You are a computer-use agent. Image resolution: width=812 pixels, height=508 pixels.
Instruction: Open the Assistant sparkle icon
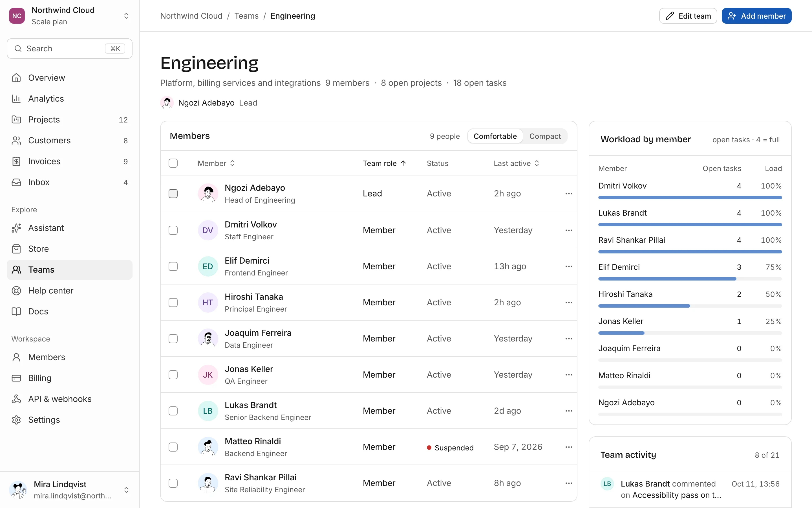(16, 228)
